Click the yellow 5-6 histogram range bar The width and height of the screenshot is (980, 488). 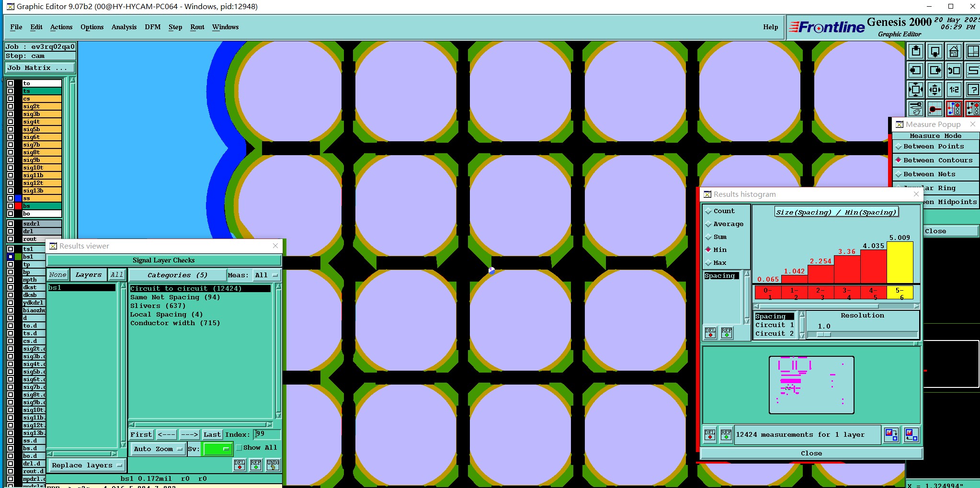(900, 262)
